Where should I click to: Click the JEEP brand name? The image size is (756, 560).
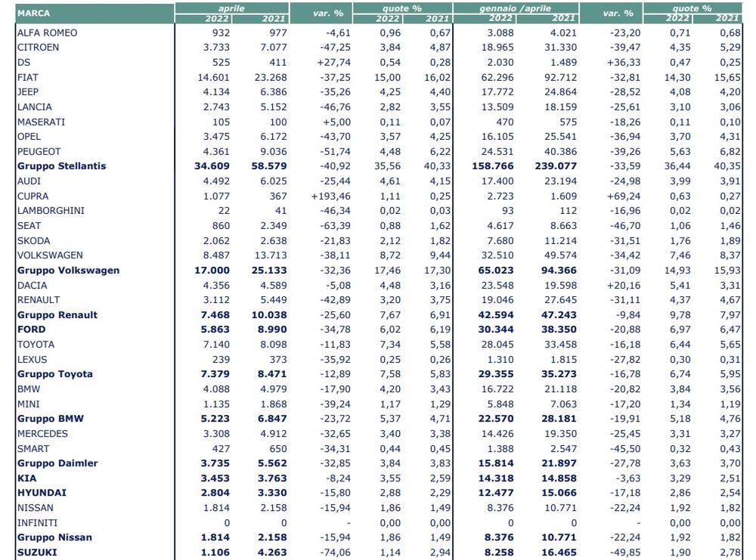[27, 91]
